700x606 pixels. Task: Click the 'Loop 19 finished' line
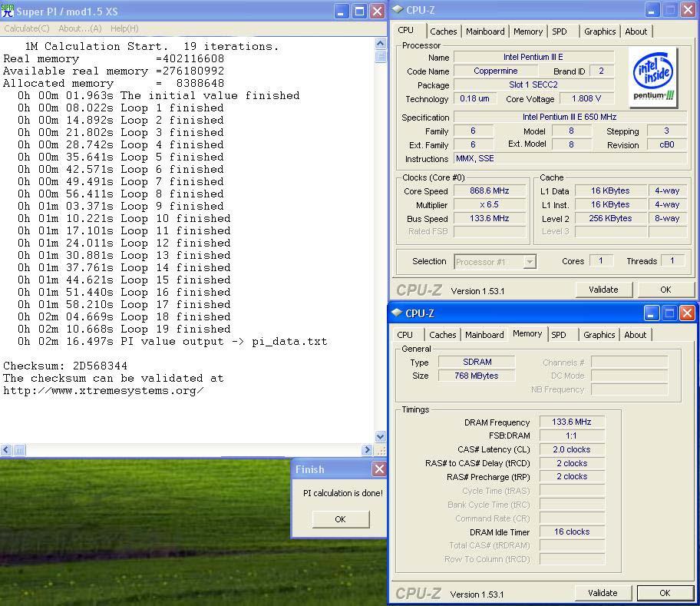124,329
